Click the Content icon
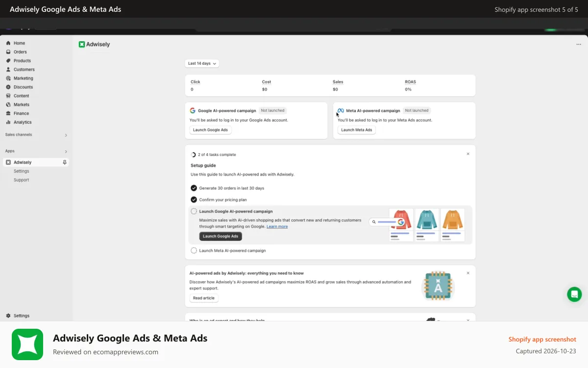Image resolution: width=588 pixels, height=368 pixels. point(8,96)
